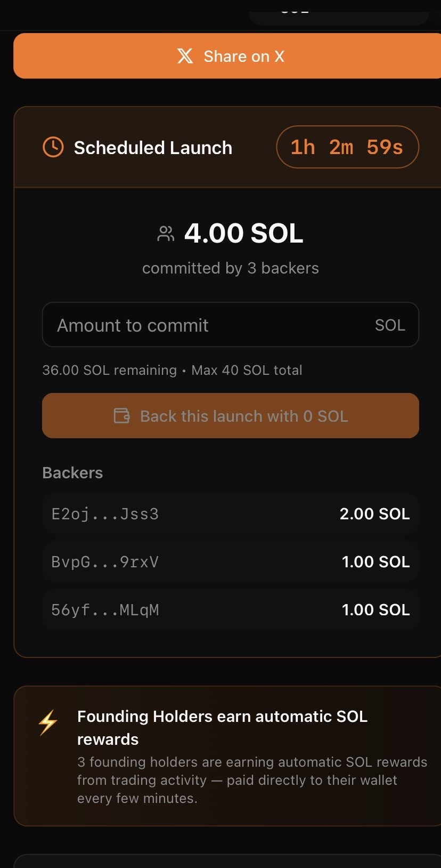This screenshot has height=868, width=441.
Task: Open backer 56yf...MLqM address
Action: tap(105, 610)
